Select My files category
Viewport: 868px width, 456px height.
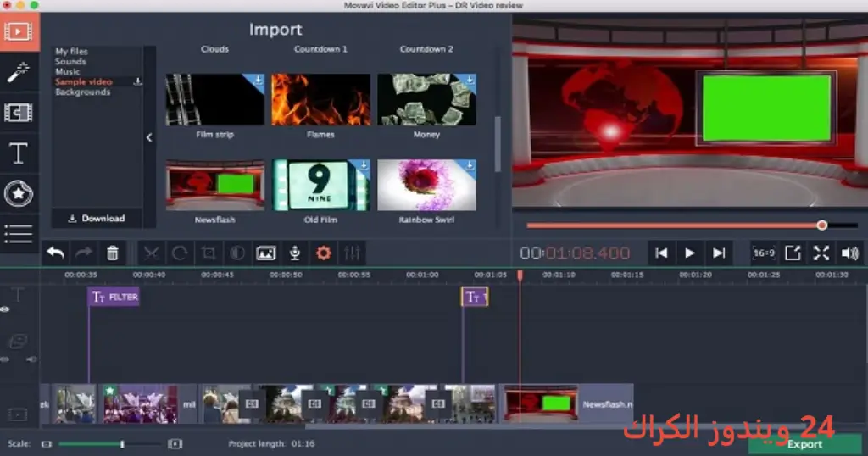(x=71, y=51)
